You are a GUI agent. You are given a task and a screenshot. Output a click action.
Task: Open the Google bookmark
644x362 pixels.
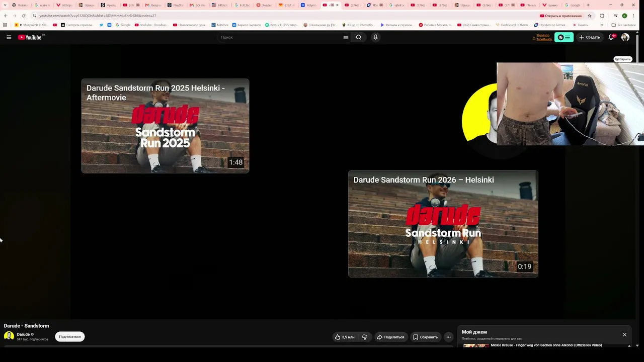point(123,25)
